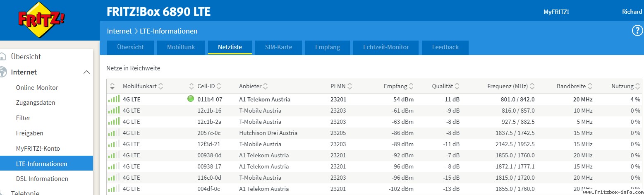
Task: Click signal bars icon for cell 12f3d-21
Action: point(114,144)
